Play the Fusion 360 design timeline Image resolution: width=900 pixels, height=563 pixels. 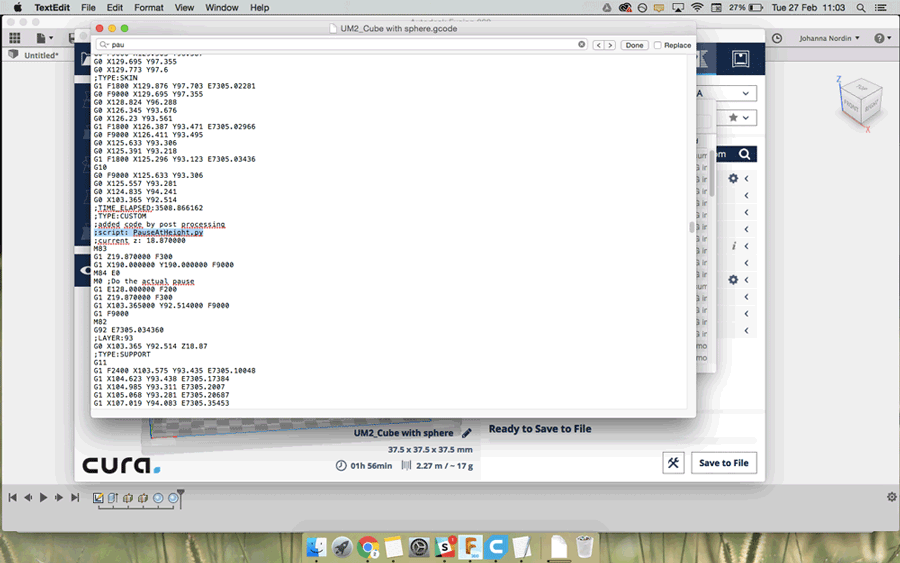click(43, 498)
